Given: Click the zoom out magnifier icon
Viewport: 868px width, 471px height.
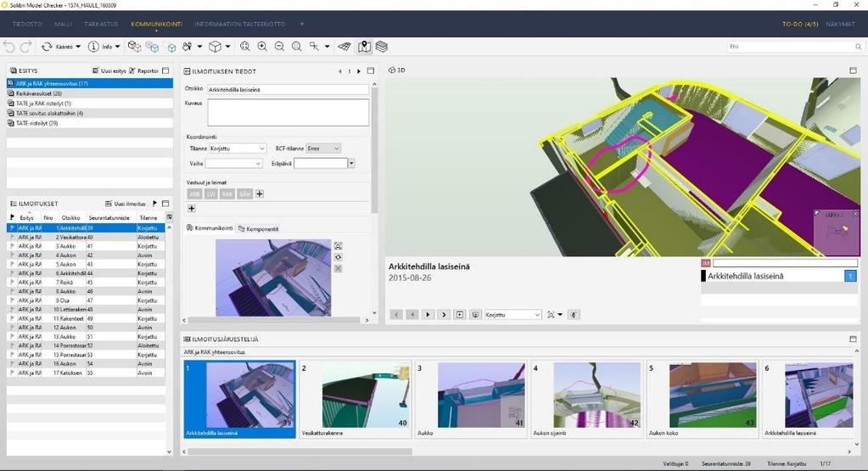Looking at the screenshot, I should pyautogui.click(x=279, y=47).
